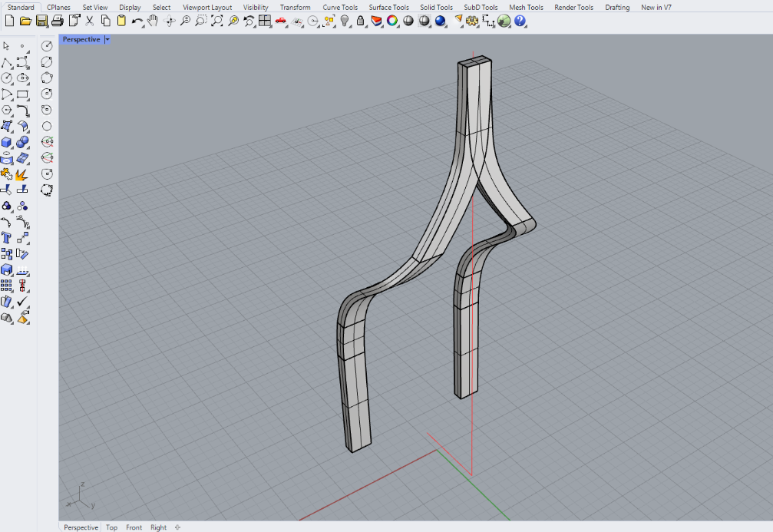Copy selection with the Copy icon
773x532 pixels.
point(105,21)
